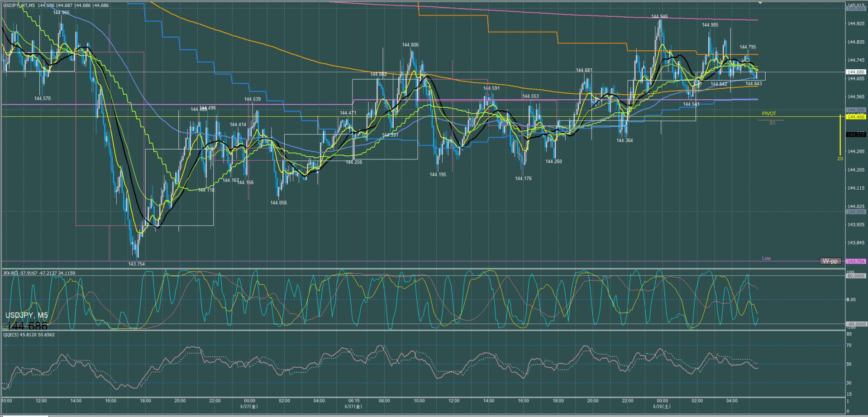Select the gray 145.000 round-number tag
868x417 pixels.
(856, 9)
